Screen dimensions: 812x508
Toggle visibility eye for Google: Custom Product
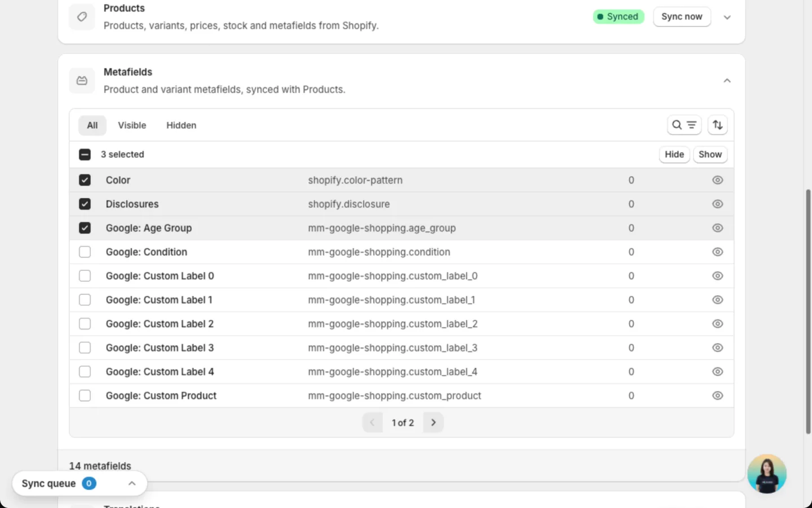[717, 396]
